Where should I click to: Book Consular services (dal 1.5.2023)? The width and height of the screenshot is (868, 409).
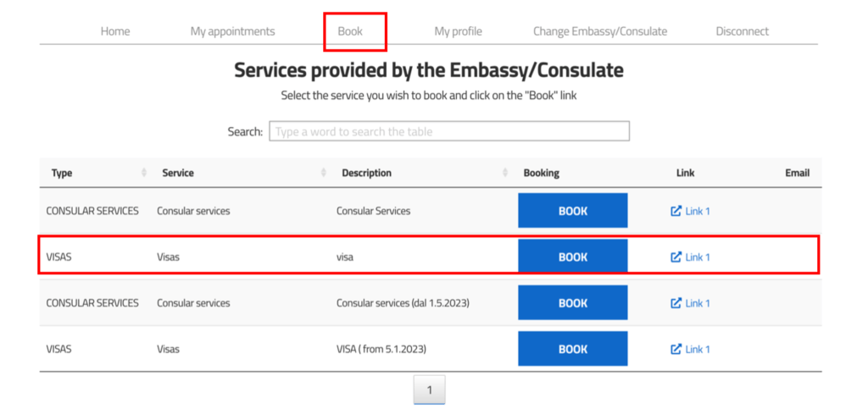(x=573, y=303)
